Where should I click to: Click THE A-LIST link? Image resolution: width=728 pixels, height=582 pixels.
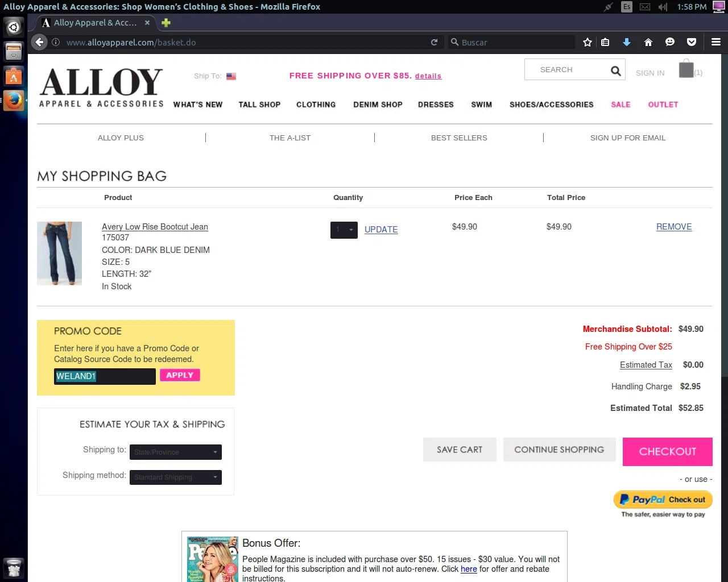click(290, 138)
